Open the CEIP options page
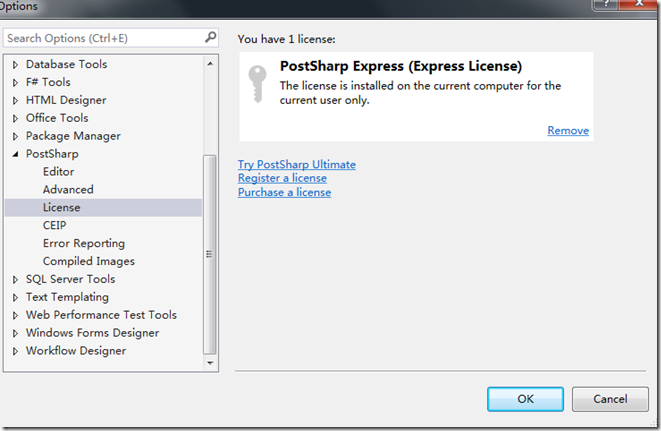 pyautogui.click(x=54, y=225)
